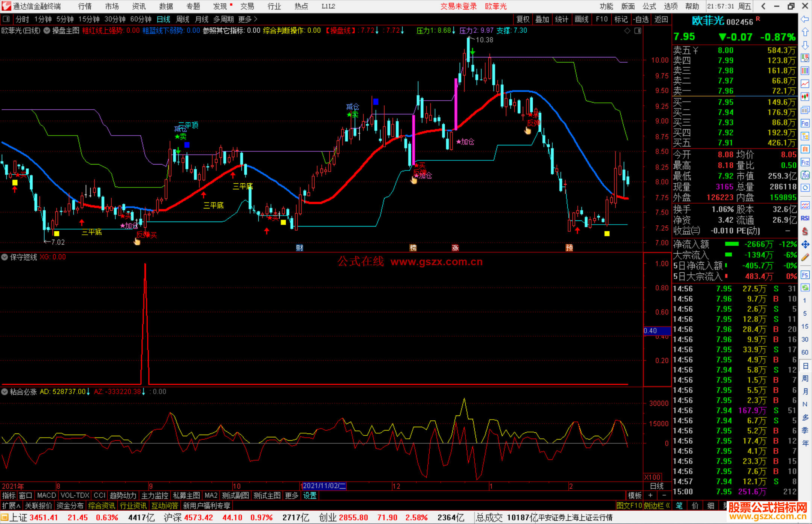Toggle the 粘合必涨 panel indicator circle
This screenshot has width=812, height=524.
(5, 392)
